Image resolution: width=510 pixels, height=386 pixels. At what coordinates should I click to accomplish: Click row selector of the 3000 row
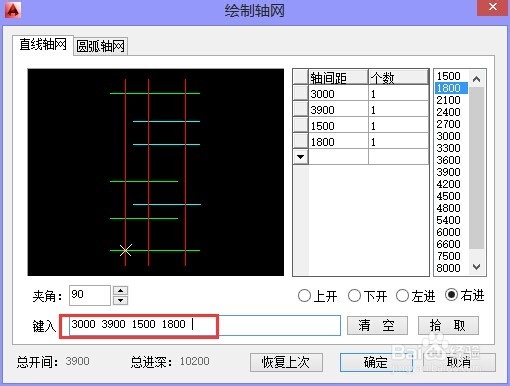(301, 93)
